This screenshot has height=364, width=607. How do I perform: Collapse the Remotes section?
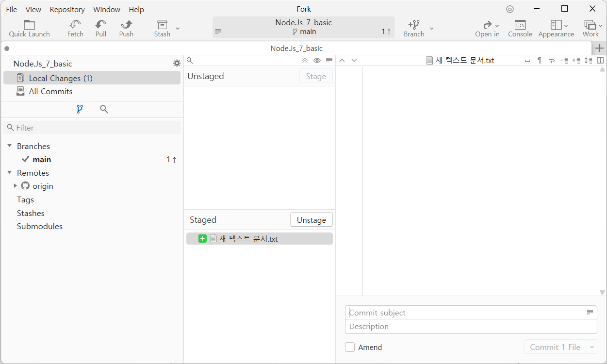pyautogui.click(x=9, y=172)
